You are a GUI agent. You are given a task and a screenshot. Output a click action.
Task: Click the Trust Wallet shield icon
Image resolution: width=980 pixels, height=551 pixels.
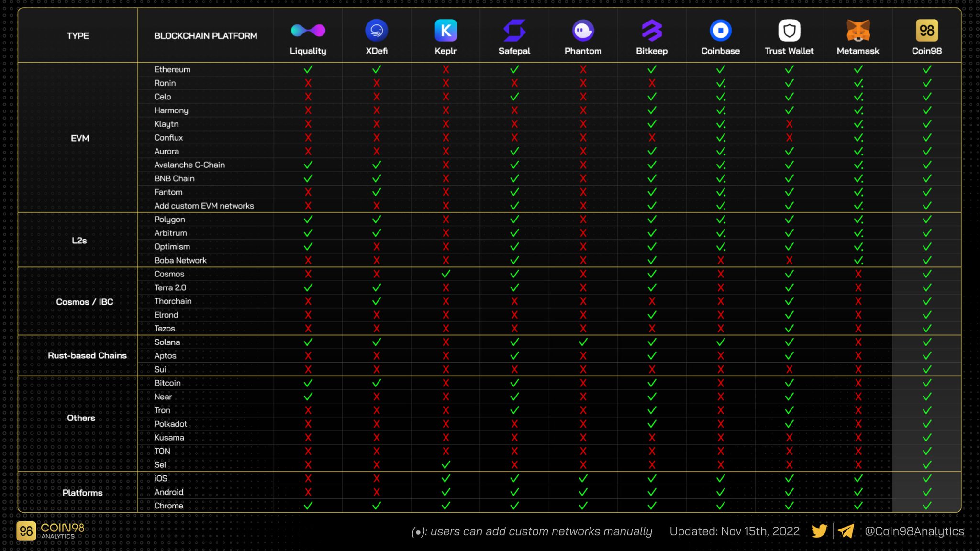pos(789,31)
